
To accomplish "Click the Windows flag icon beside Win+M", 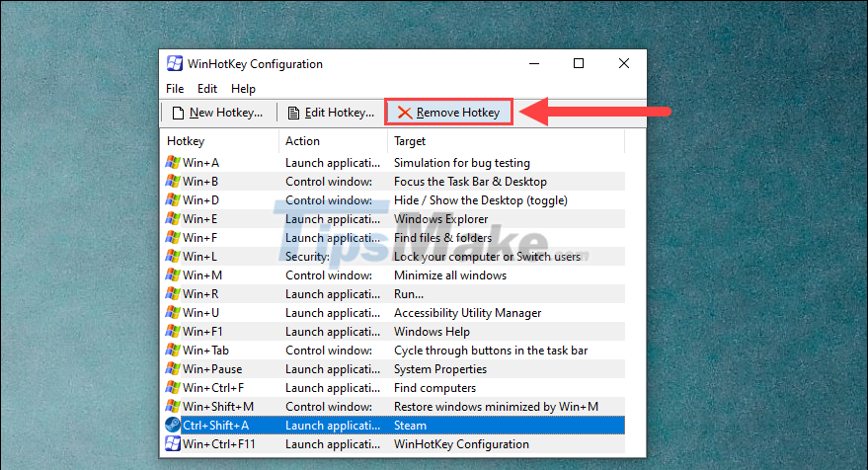I will 173,275.
